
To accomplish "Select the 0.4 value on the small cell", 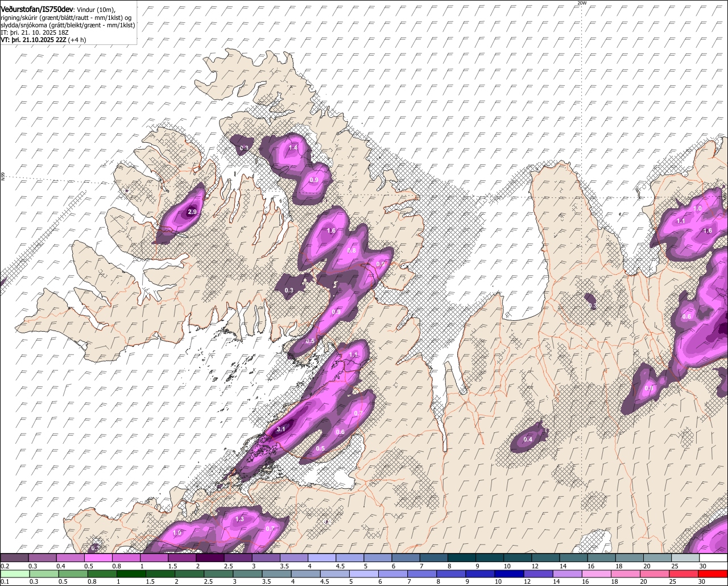I will click(528, 439).
